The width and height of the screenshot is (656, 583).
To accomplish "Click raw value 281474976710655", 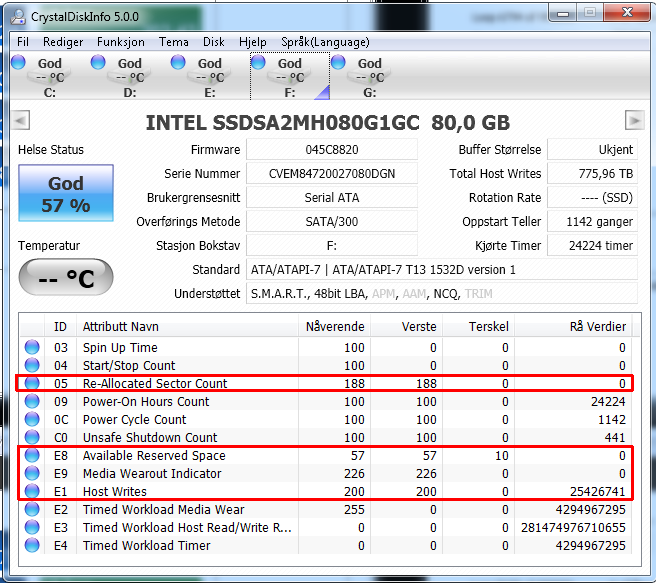I will (x=573, y=527).
